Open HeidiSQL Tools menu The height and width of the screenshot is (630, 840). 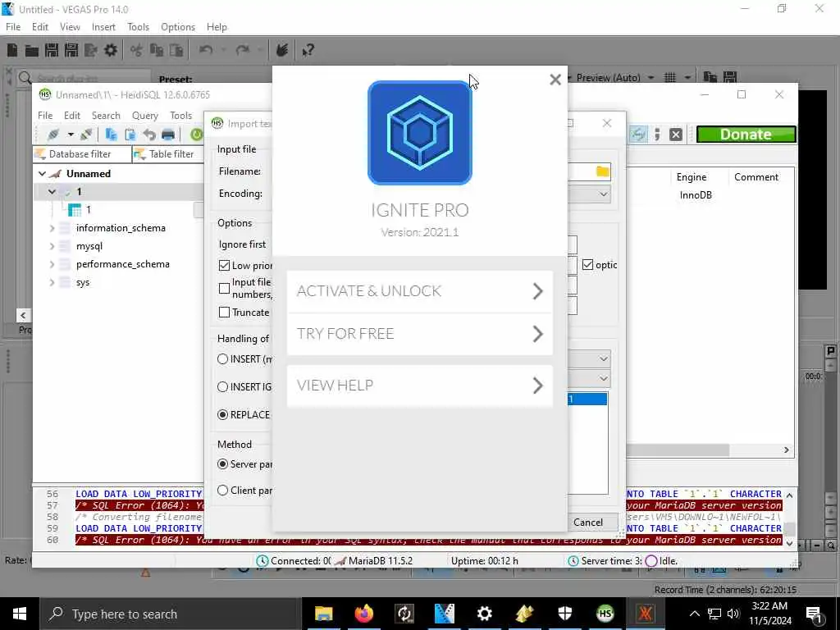[x=180, y=116]
